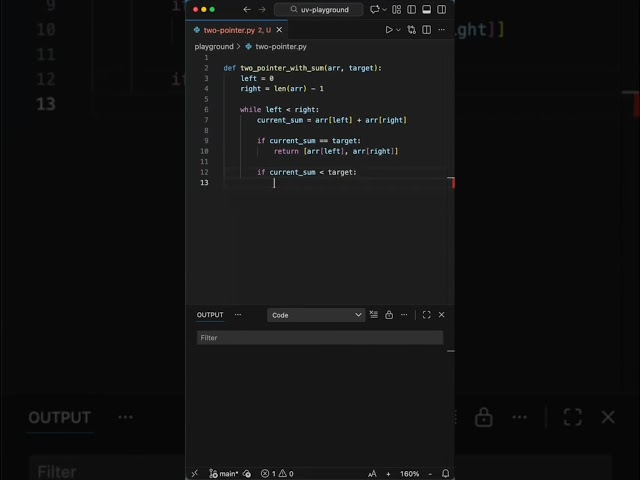Open remote window from status bar
Screen dimensions: 640x480
point(195,473)
